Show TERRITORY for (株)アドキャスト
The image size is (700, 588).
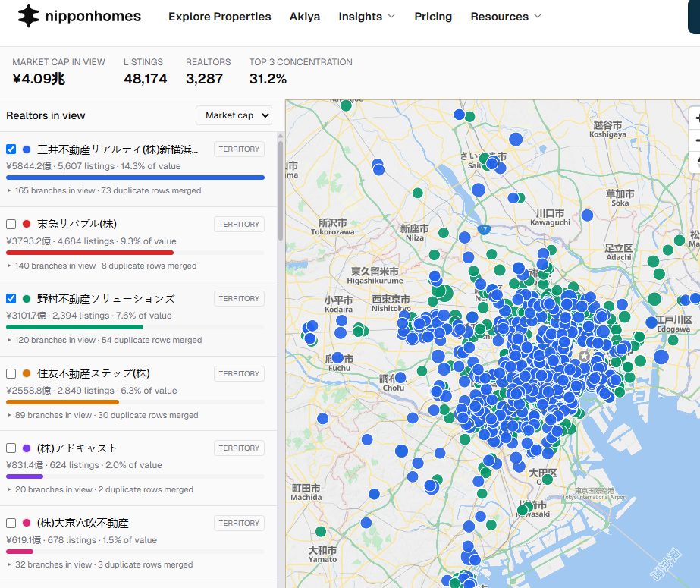pos(239,448)
